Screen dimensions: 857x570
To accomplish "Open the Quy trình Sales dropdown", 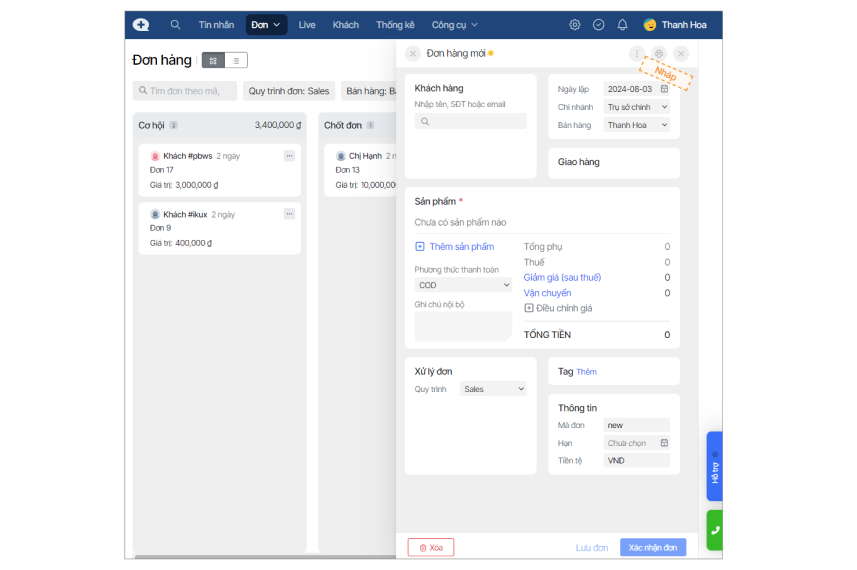I will (493, 389).
